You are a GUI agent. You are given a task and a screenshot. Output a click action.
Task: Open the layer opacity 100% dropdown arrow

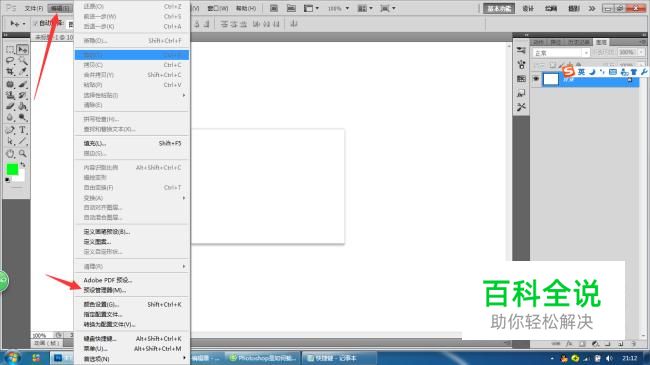pos(641,52)
